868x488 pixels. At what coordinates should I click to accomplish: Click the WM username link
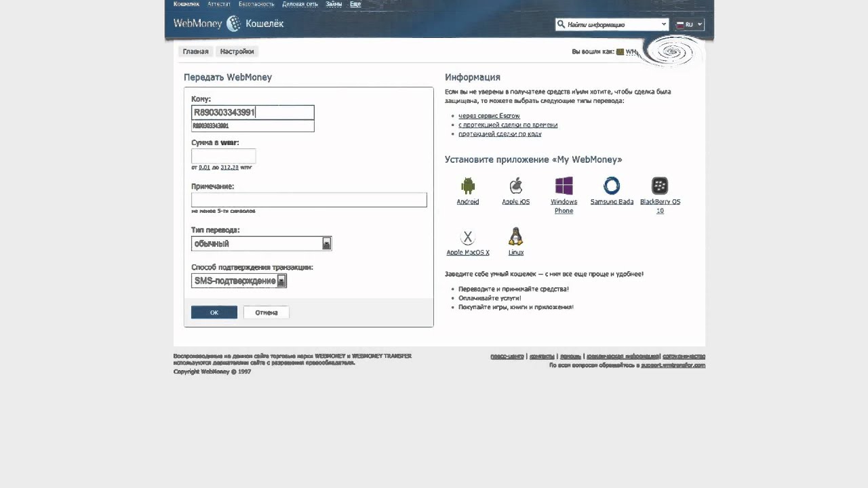click(x=631, y=52)
